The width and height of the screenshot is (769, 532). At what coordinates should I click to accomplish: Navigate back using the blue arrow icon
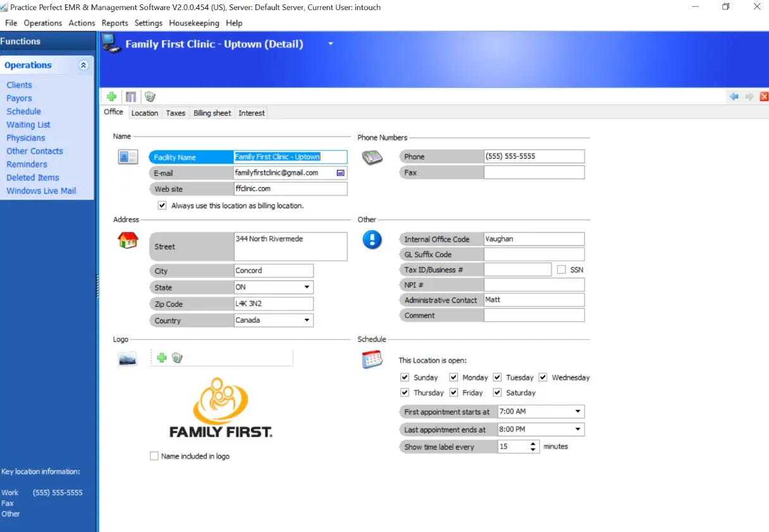[734, 96]
